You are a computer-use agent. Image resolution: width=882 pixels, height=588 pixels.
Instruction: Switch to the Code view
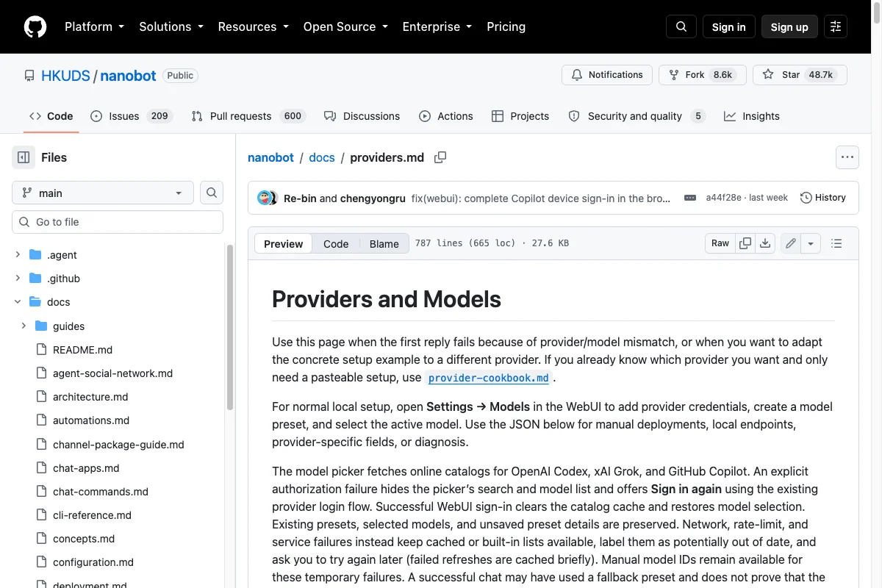(x=336, y=244)
